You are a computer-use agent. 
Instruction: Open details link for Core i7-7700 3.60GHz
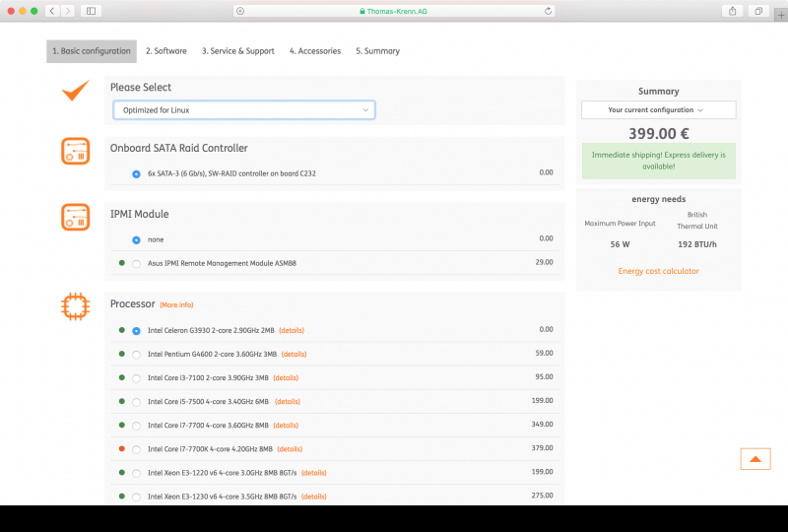pyautogui.click(x=286, y=426)
